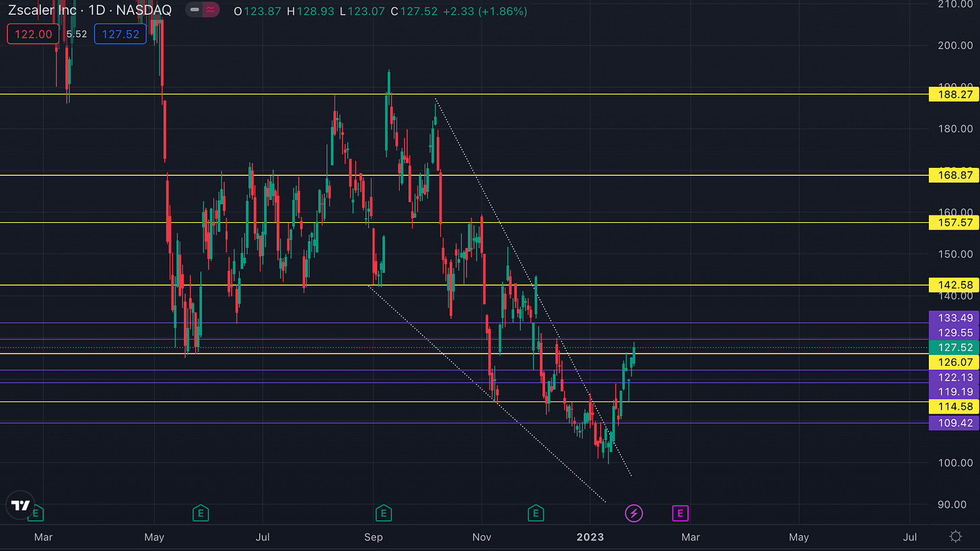The width and height of the screenshot is (980, 551).
Task: Click the green 127.52 current price label
Action: tap(953, 348)
